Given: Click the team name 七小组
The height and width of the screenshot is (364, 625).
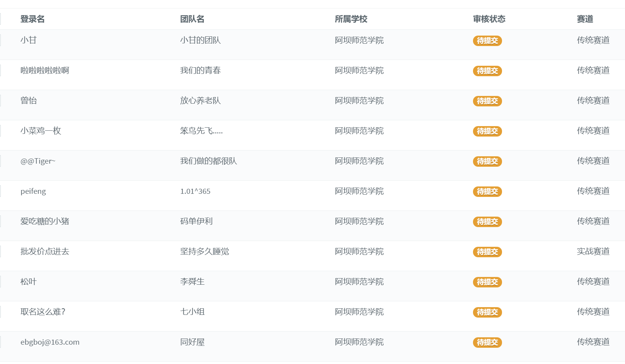Looking at the screenshot, I should pyautogui.click(x=192, y=312).
